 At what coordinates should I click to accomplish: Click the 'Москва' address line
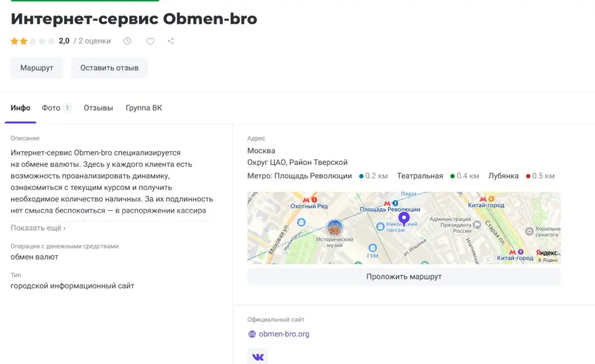pyautogui.click(x=261, y=151)
